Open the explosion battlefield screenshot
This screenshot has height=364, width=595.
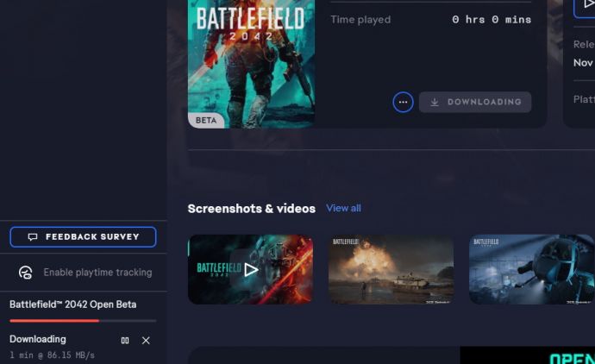click(x=391, y=270)
